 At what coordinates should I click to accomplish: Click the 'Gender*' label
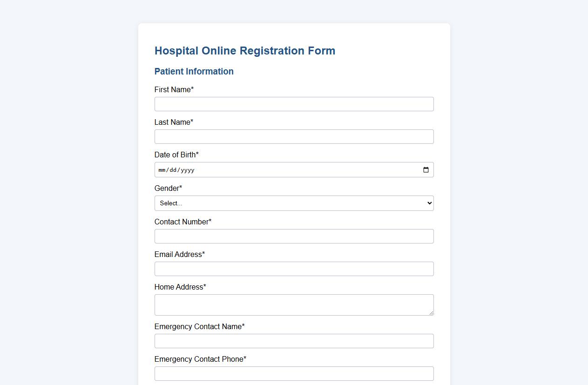[168, 188]
